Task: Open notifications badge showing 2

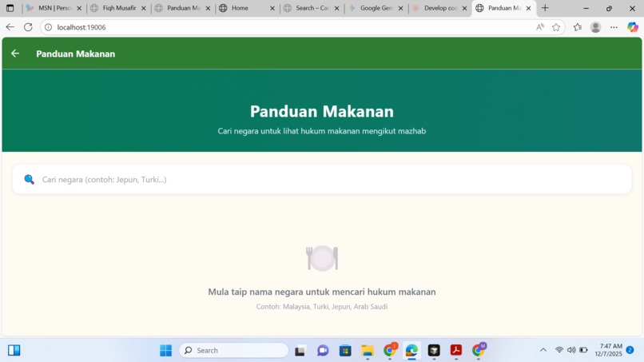Action: (630, 350)
